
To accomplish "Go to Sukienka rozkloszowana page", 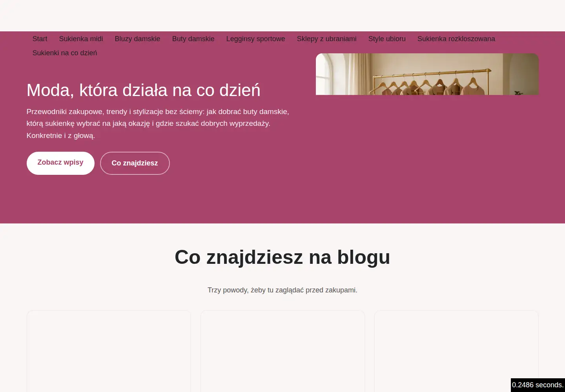I will (x=456, y=39).
